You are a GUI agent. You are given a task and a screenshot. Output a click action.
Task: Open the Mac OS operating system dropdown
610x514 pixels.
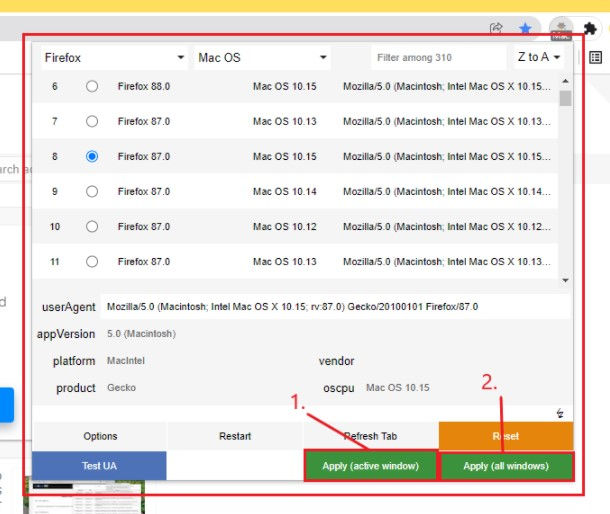(x=262, y=58)
